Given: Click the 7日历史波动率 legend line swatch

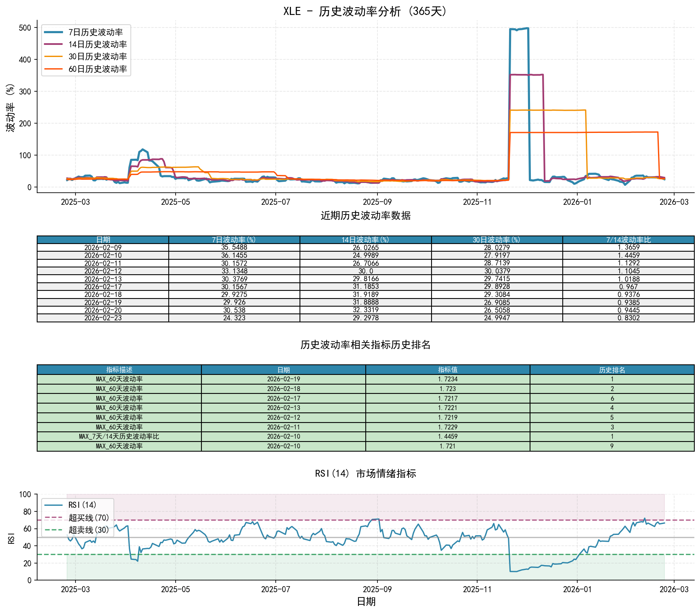Looking at the screenshot, I should click(53, 32).
